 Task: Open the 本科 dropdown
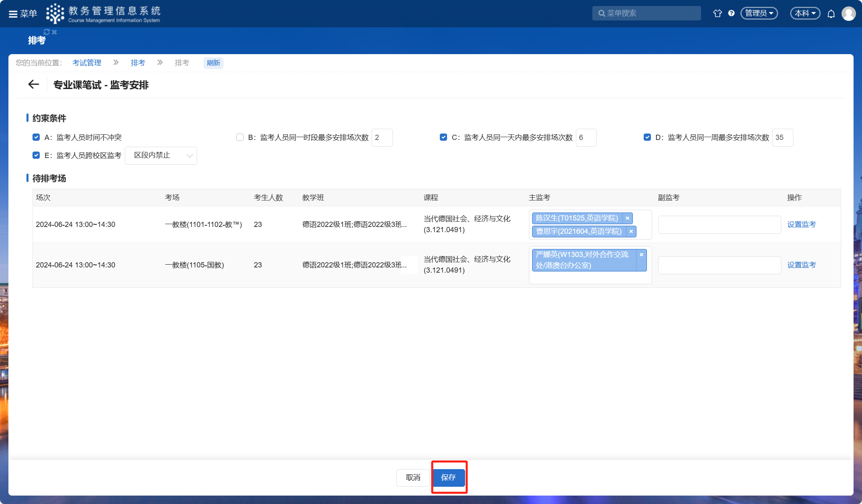point(805,13)
